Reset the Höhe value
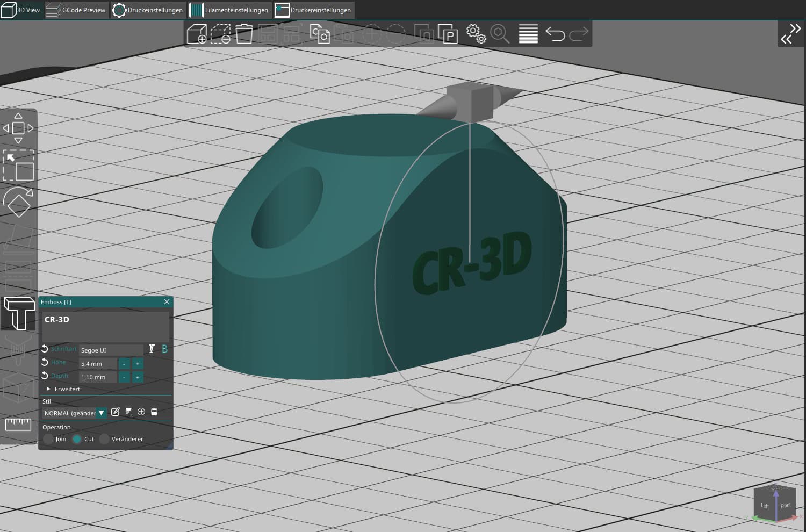This screenshot has width=806, height=532. click(45, 362)
